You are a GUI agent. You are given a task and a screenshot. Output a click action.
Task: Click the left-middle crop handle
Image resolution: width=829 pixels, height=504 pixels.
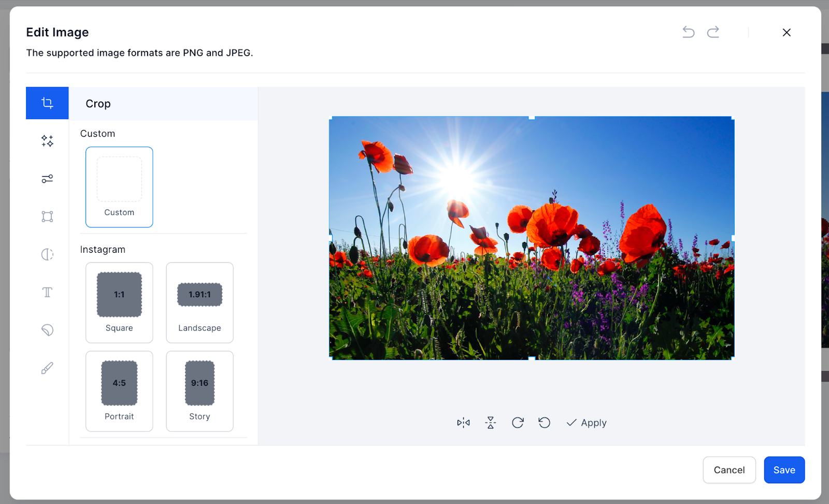coord(331,238)
